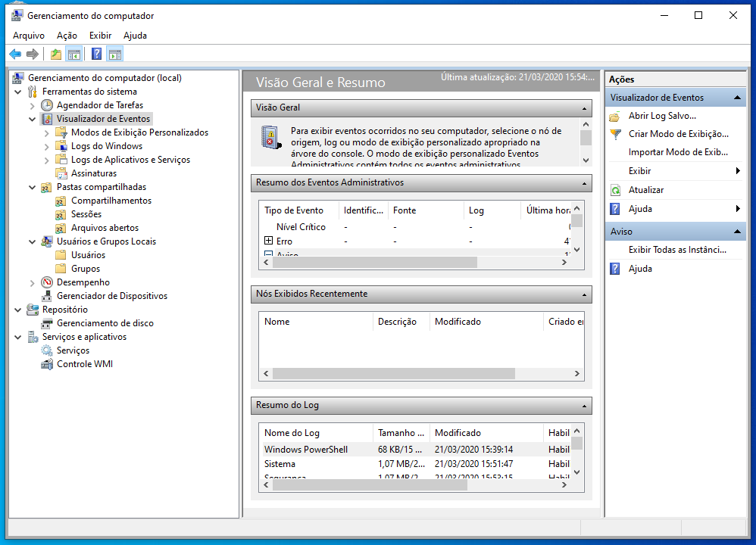Open the Ajuda menu in menu bar

(135, 36)
